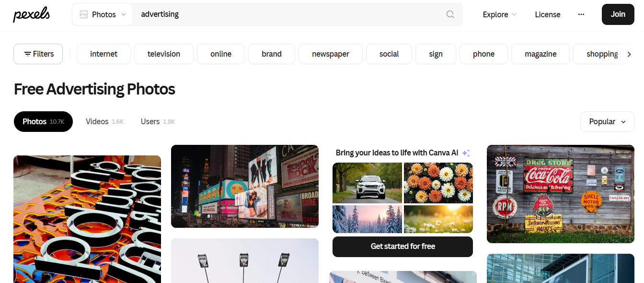Enable the television filter chip

[163, 54]
